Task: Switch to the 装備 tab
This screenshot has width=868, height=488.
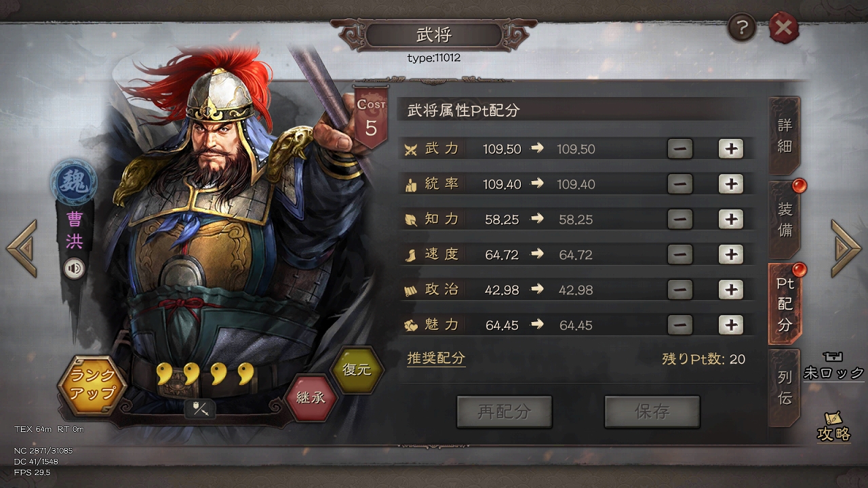Action: click(x=784, y=220)
